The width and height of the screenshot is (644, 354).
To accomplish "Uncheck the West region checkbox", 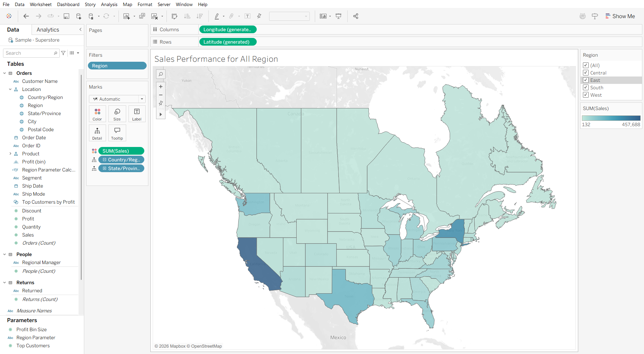I will coord(586,95).
